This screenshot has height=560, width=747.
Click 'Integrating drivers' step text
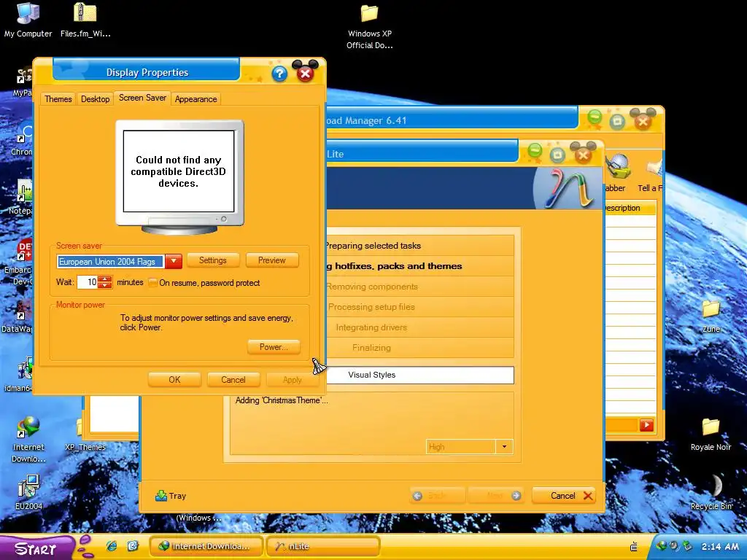(371, 327)
